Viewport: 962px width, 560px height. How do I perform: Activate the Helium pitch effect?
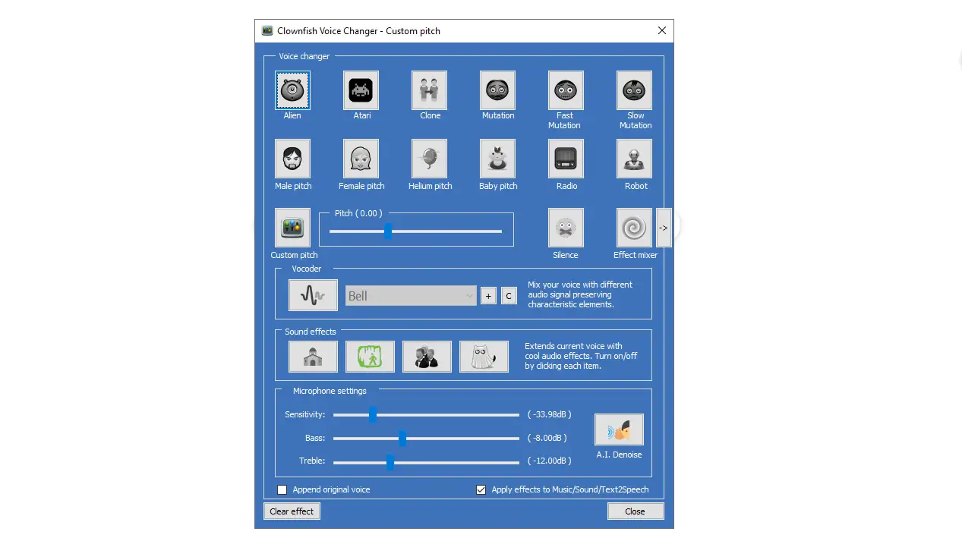(x=429, y=159)
